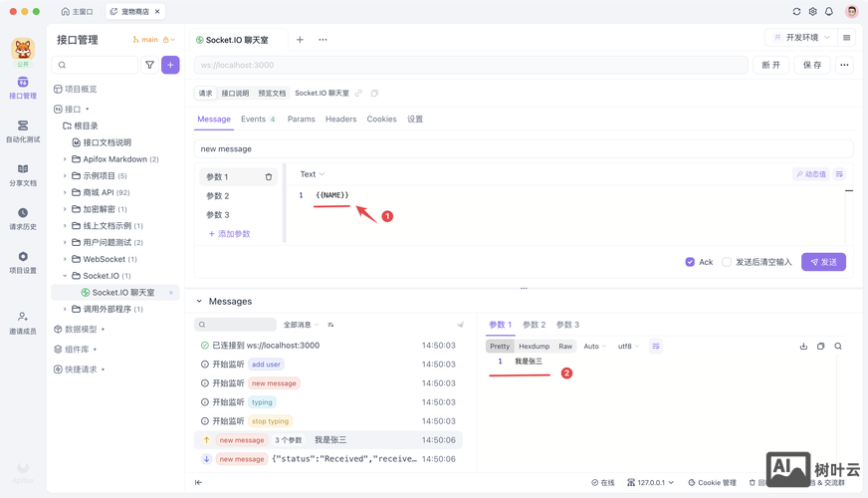Click the hamburger menu beside 开发环境

pyautogui.click(x=846, y=38)
